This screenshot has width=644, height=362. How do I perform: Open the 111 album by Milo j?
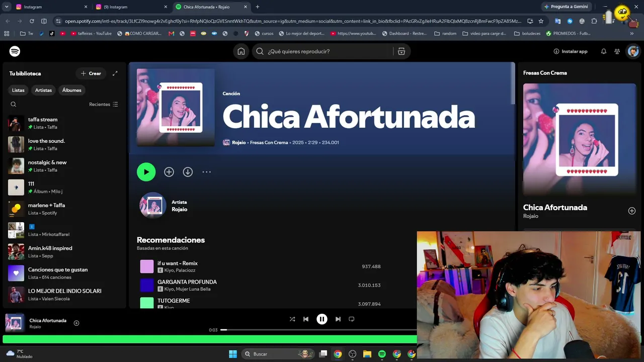click(64, 188)
